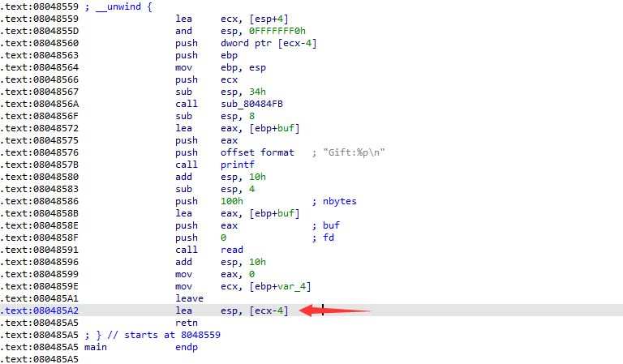Click the leave instruction
Image resolution: width=623 pixels, height=364 pixels.
click(x=189, y=298)
